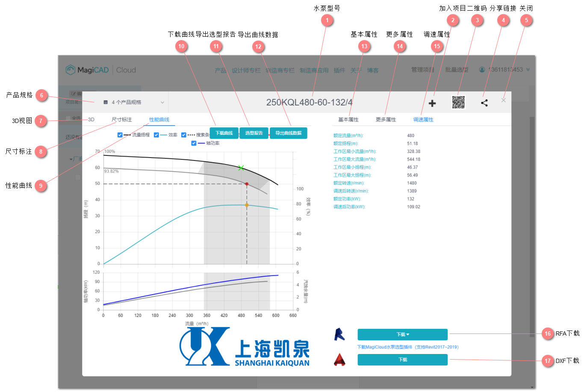Image resolution: width=587 pixels, height=392 pixels.
Task: Open the 更多属性 tab
Action: [x=386, y=120]
